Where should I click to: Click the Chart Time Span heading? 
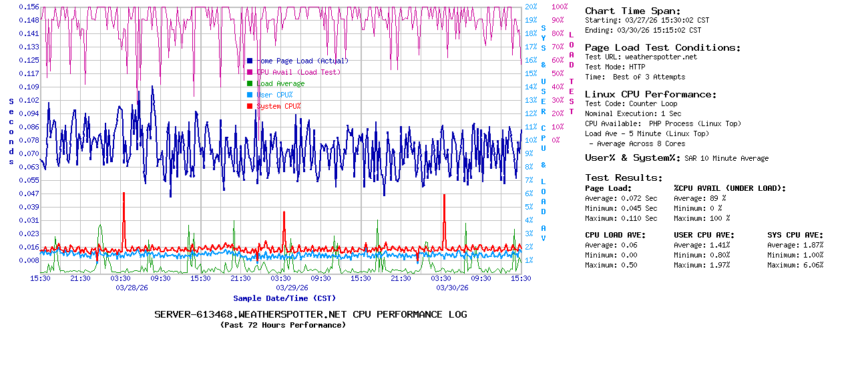[632, 11]
